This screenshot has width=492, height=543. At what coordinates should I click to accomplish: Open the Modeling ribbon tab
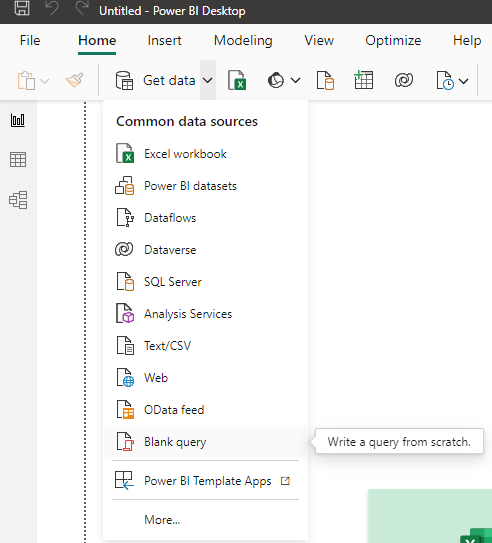click(x=243, y=41)
